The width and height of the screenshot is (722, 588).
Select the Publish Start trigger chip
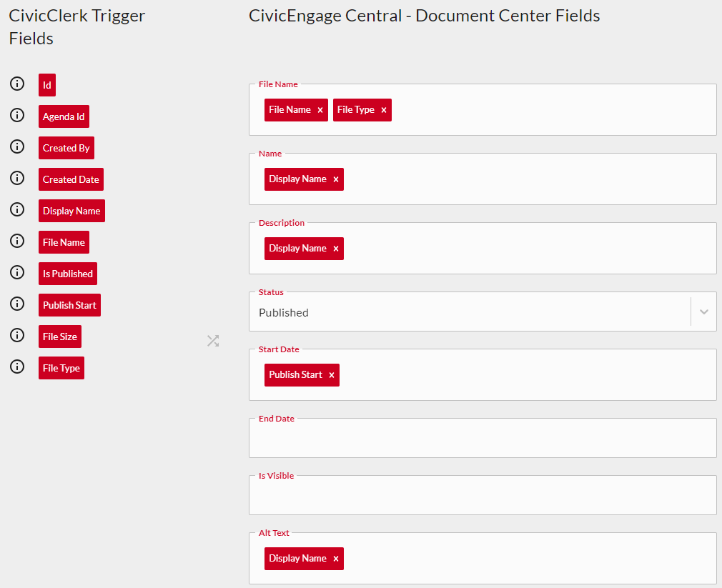click(x=69, y=305)
